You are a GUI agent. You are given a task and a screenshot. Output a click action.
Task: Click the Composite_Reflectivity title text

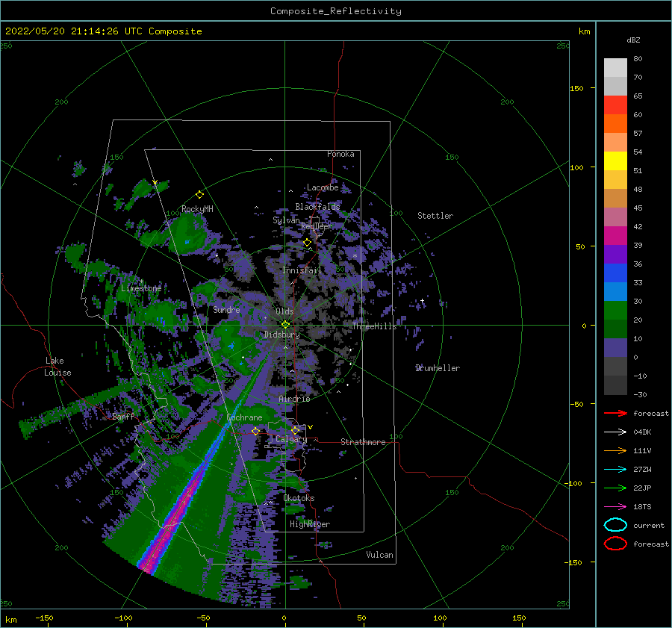click(x=336, y=11)
